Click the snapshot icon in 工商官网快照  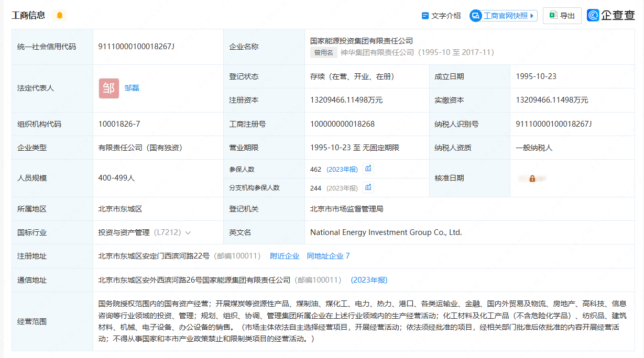(476, 16)
